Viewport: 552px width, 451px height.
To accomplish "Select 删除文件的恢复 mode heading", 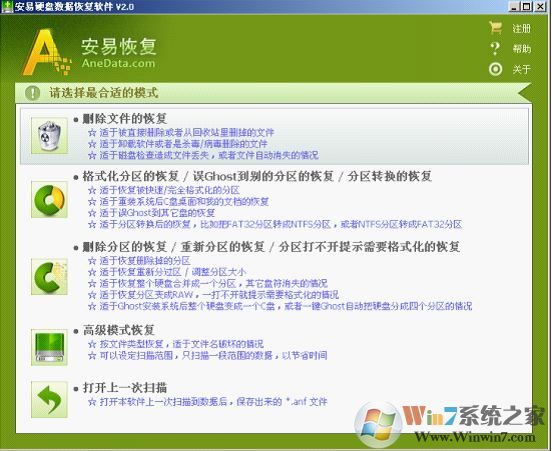I will pyautogui.click(x=125, y=119).
